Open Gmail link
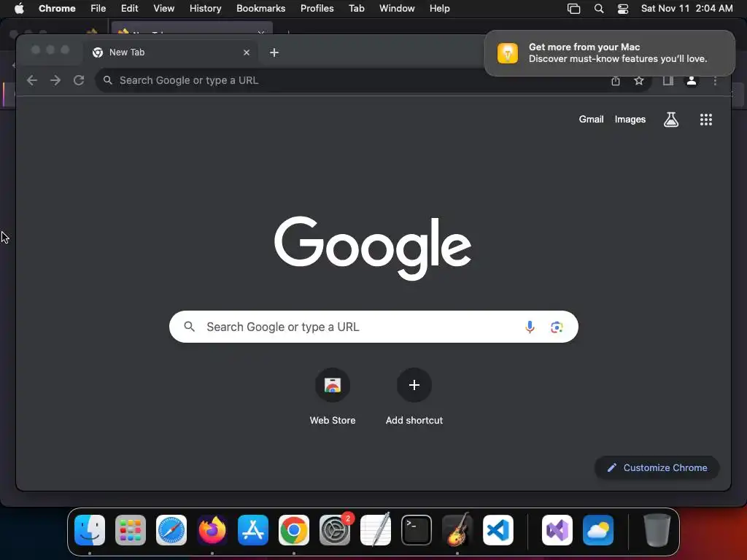747x560 pixels. (x=591, y=120)
